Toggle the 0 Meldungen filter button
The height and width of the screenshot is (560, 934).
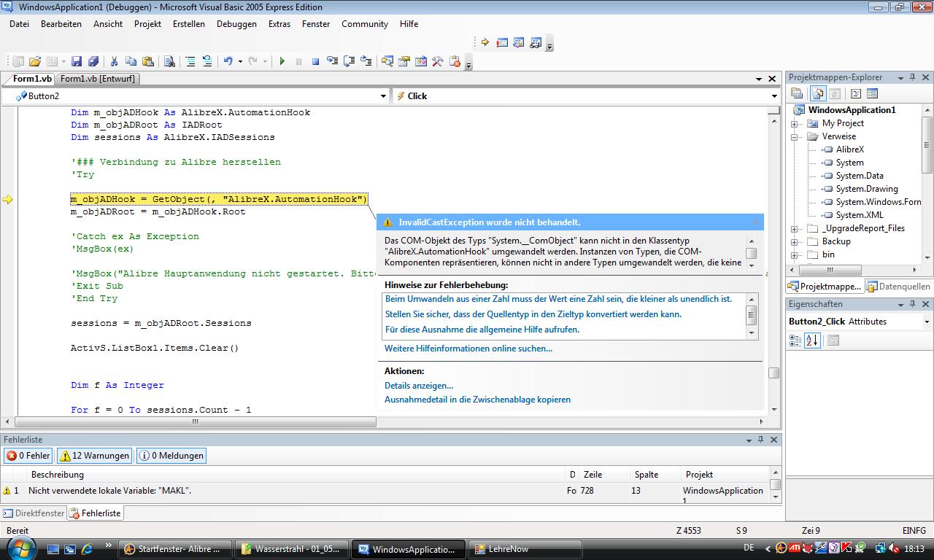pyautogui.click(x=171, y=456)
